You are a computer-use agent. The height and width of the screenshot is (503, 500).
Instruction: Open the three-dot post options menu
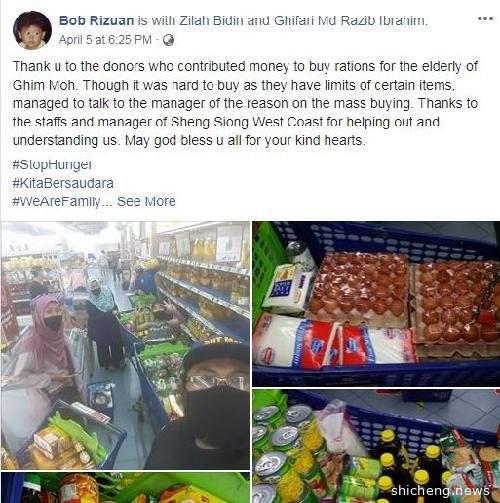485,19
